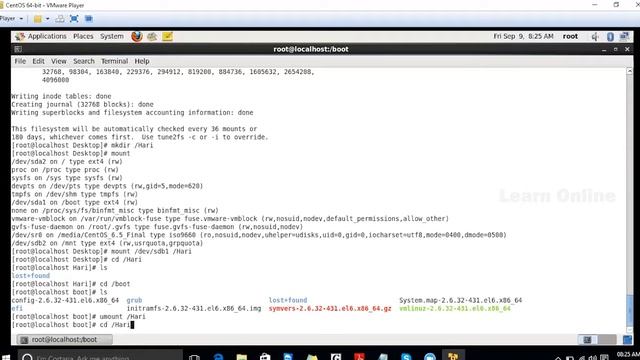Click the Windows Start button
The width and height of the screenshot is (640, 360).
[6, 357]
